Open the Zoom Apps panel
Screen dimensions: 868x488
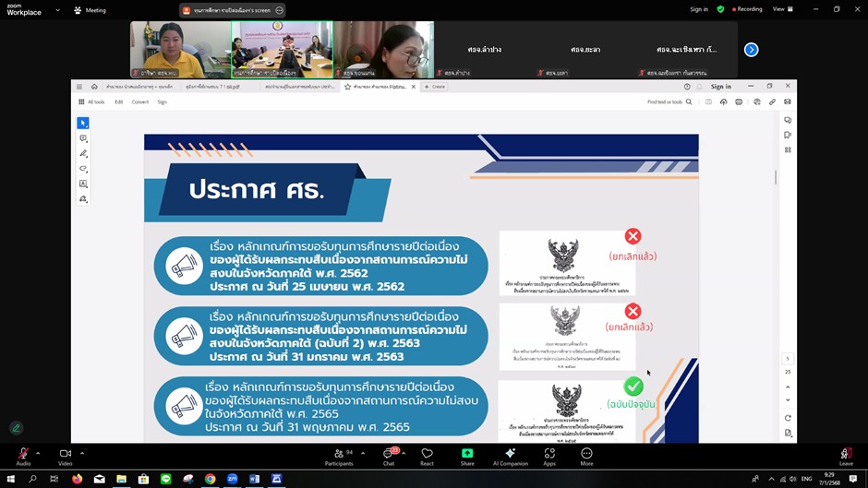point(549,455)
